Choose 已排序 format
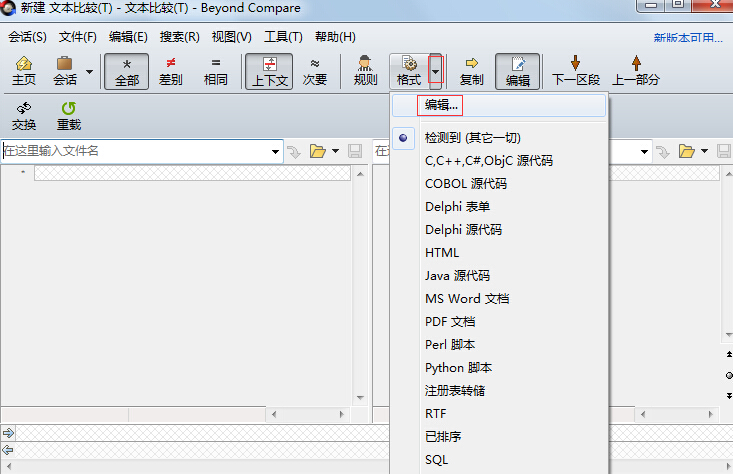 [499, 436]
